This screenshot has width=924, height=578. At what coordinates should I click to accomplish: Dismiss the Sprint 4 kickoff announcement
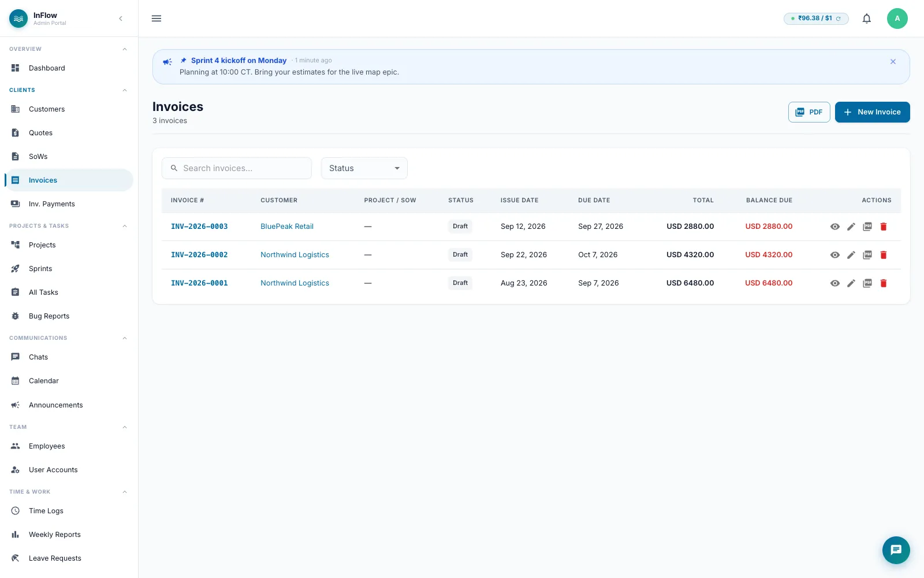click(x=893, y=61)
